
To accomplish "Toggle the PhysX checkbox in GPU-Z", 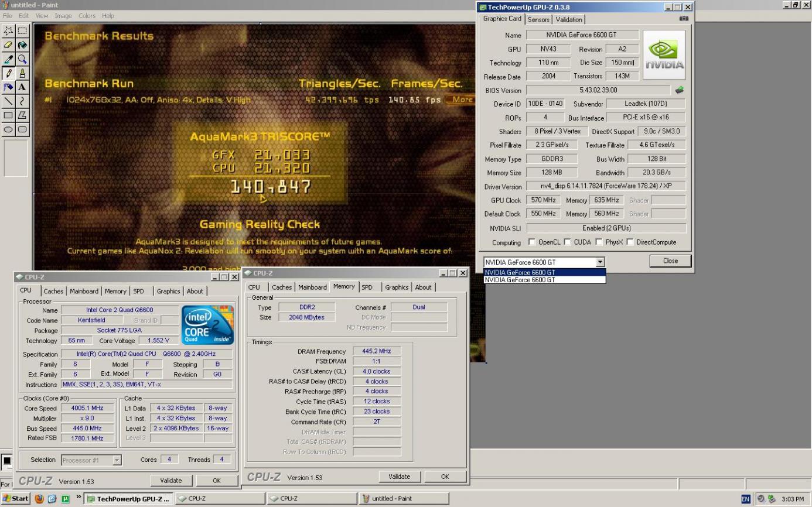I will (x=599, y=242).
